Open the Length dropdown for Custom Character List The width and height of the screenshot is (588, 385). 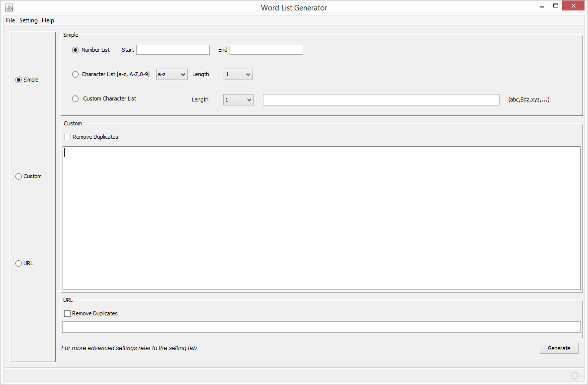tap(238, 99)
